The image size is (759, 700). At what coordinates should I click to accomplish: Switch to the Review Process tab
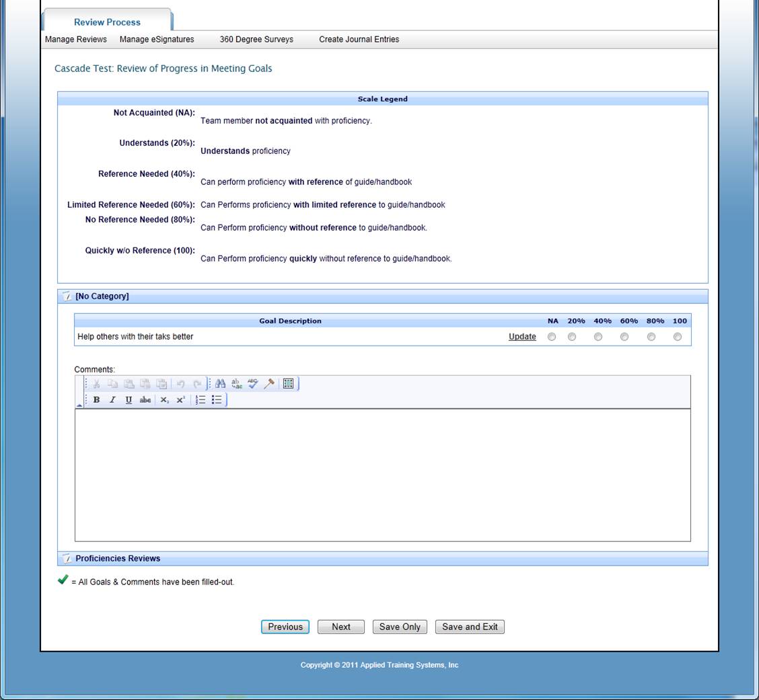coord(107,22)
